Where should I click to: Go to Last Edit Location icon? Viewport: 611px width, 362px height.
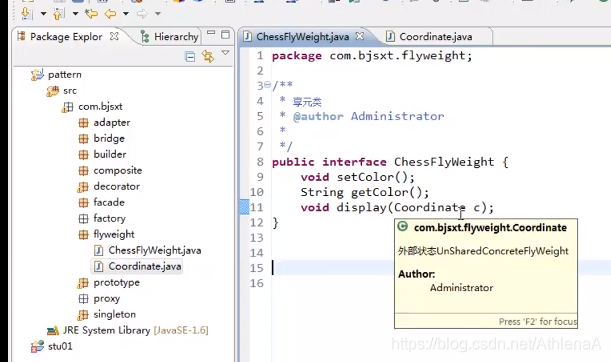tap(91, 14)
